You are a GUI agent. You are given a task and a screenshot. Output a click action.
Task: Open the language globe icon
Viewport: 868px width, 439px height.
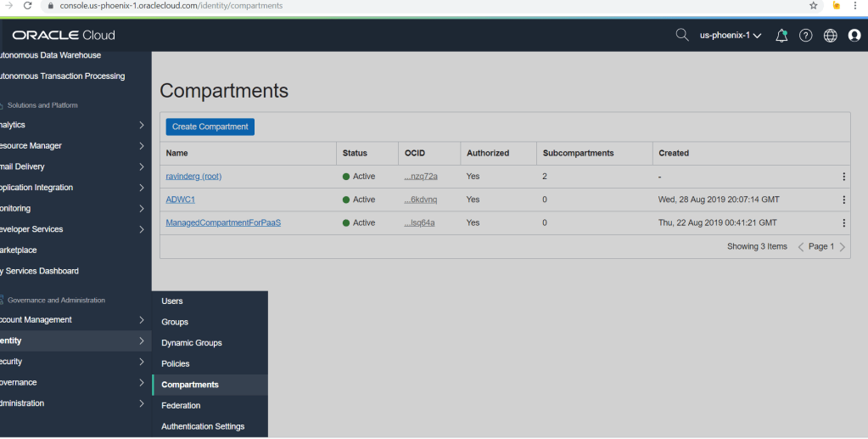pyautogui.click(x=830, y=36)
